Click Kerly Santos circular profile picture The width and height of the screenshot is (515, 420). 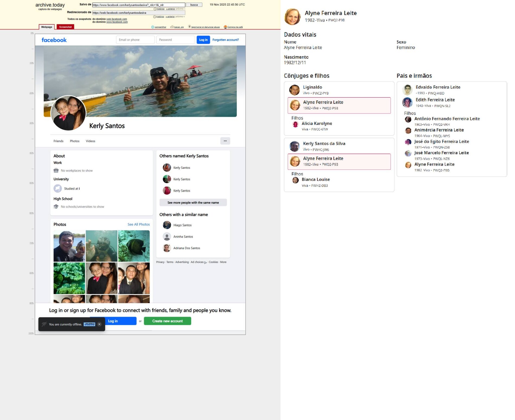tap(68, 113)
